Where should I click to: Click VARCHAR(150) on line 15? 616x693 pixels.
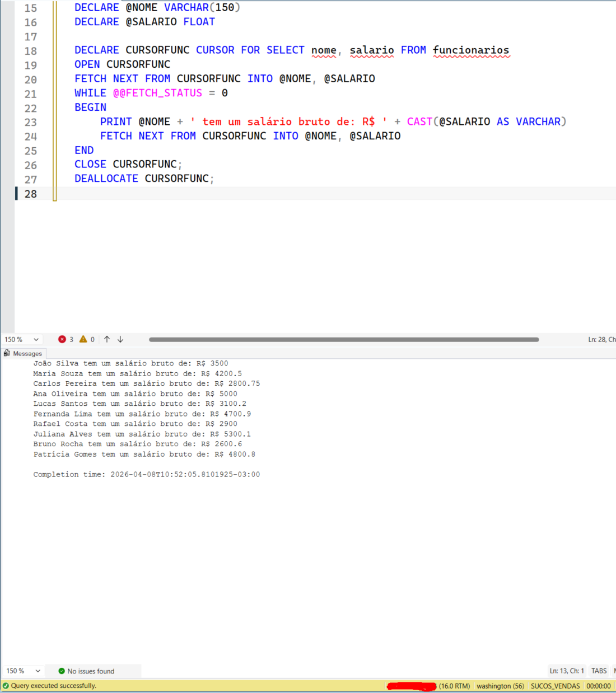tap(202, 7)
